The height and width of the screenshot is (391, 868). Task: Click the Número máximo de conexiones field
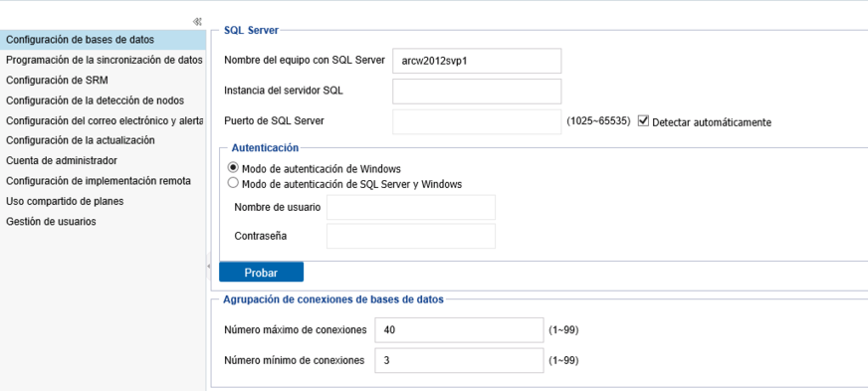coord(460,330)
